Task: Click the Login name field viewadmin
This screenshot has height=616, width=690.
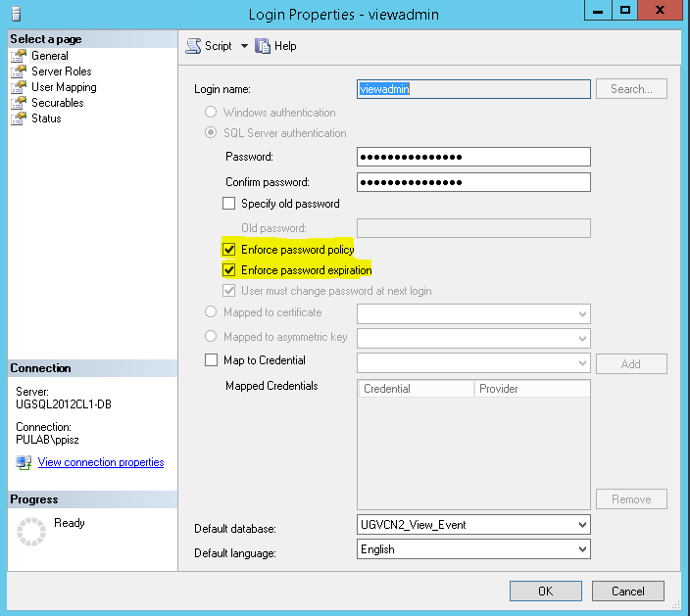Action: coord(473,89)
